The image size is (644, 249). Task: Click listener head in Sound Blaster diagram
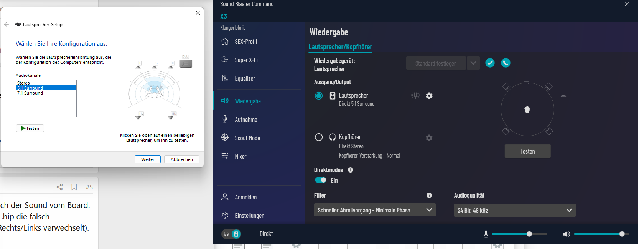click(x=527, y=110)
